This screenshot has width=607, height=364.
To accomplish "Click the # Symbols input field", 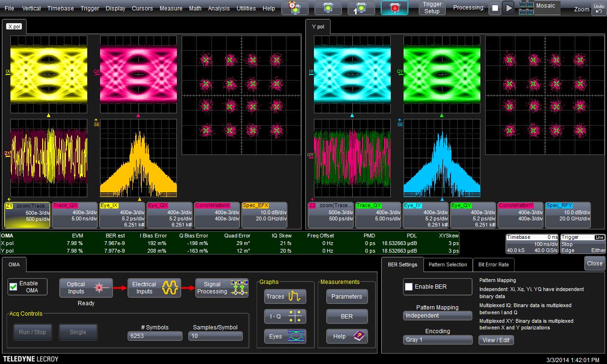I will (x=155, y=336).
